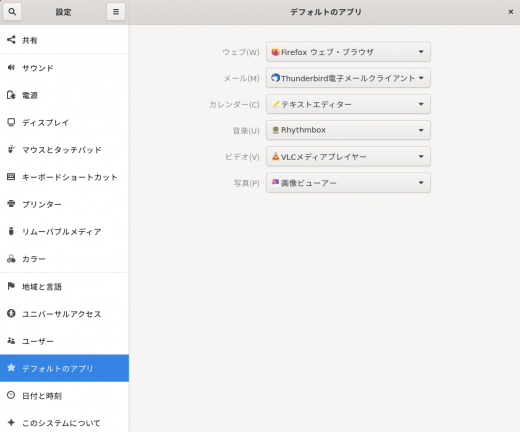Image resolution: width=520 pixels, height=432 pixels.
Task: Click the search magnifier icon in settings
Action: click(x=12, y=12)
